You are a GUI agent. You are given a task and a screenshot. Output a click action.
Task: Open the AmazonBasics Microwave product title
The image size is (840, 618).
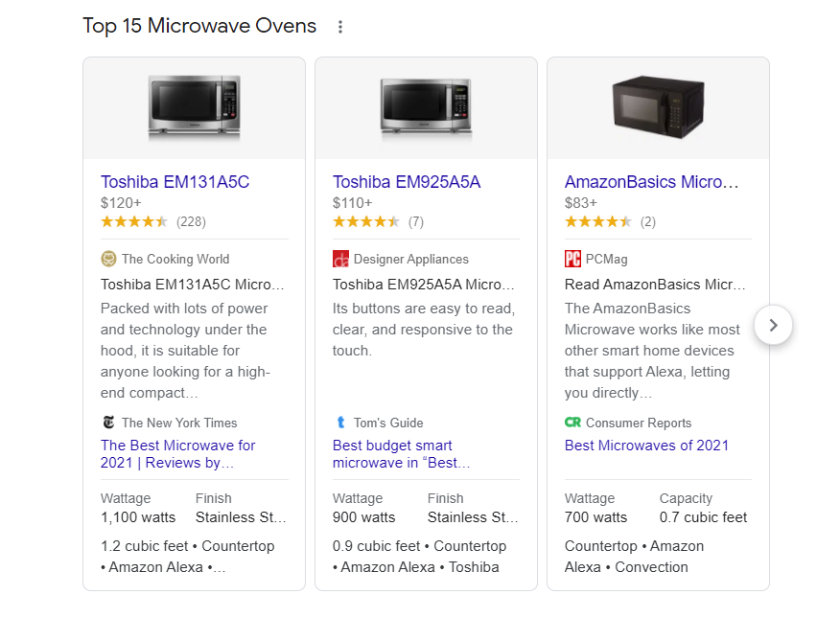[652, 182]
